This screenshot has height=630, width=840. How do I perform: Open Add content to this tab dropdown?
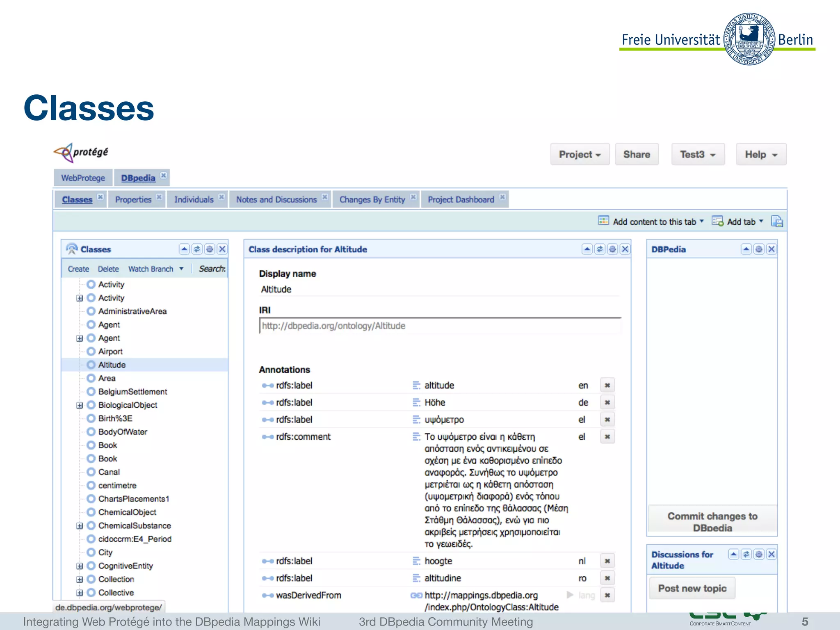701,221
